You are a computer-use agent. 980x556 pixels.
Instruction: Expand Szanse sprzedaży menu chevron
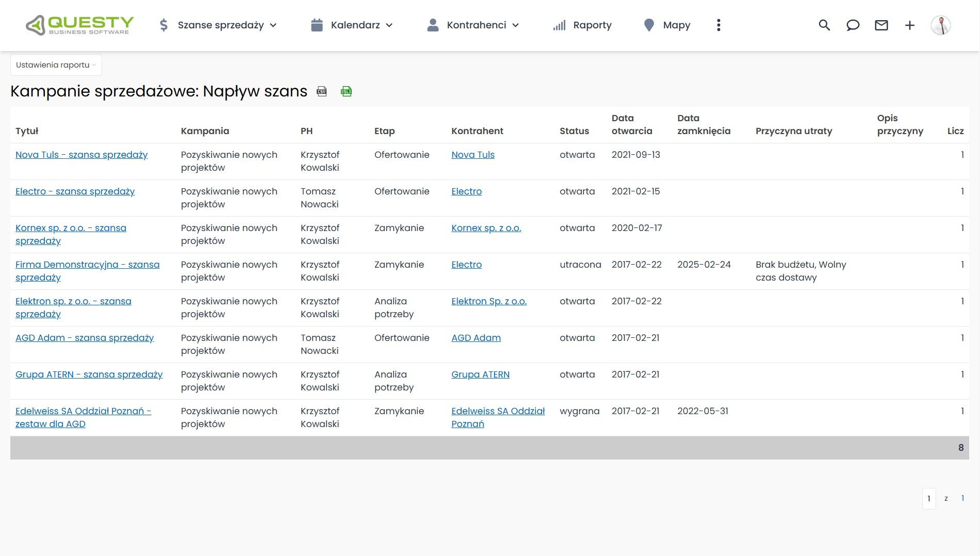click(273, 25)
